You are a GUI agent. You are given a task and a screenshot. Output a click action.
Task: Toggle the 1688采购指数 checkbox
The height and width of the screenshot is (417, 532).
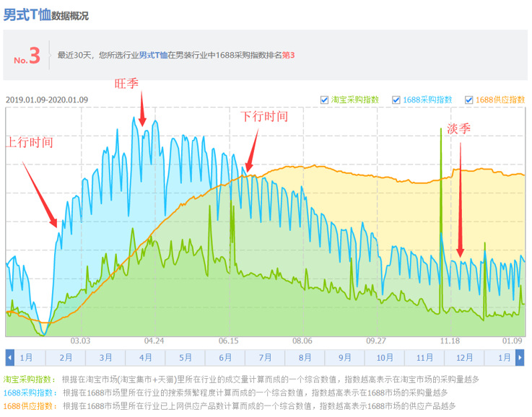tap(396, 100)
